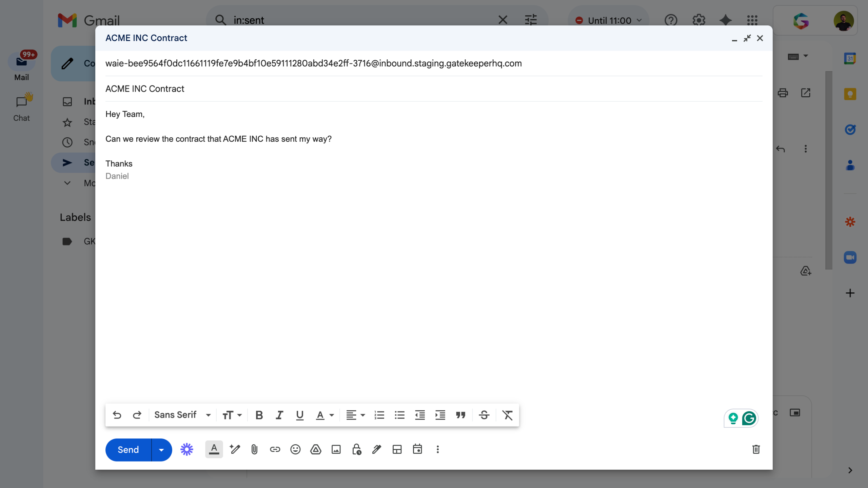
Task: Open the emoji picker icon
Action: point(295,450)
